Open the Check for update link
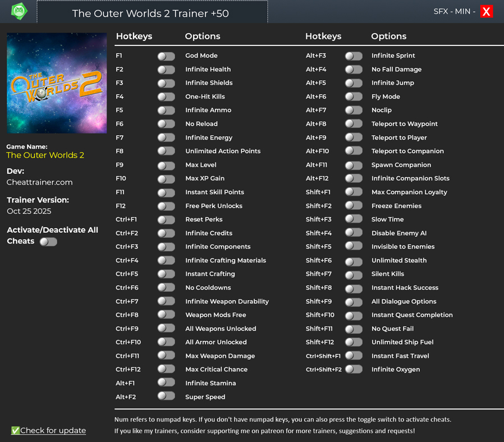 53,430
